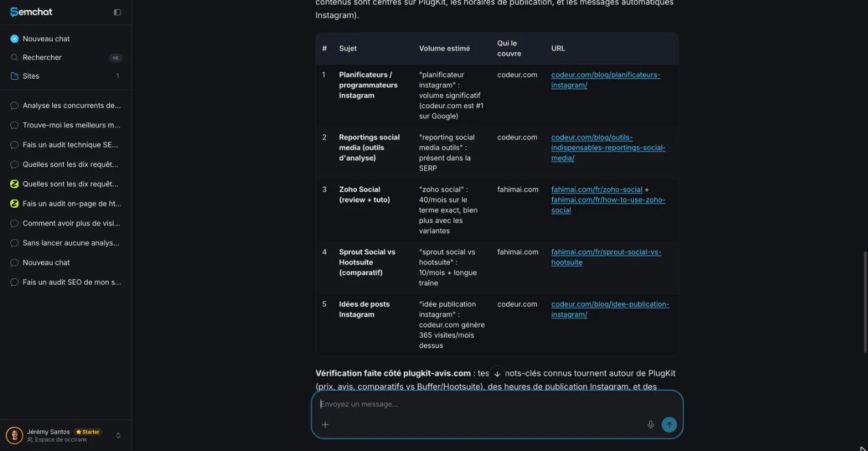Viewport: 868px width, 451px height.
Task: Open chat 'Trouve-moi les meilleurs m...'
Action: click(66, 125)
